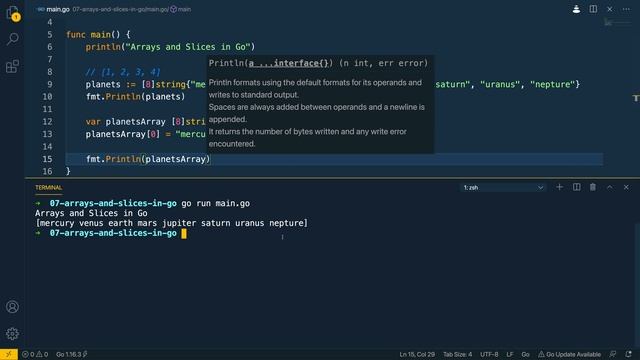Screen dimensions: 640x360
Task: Click the func main() declaration line
Action: (98, 35)
